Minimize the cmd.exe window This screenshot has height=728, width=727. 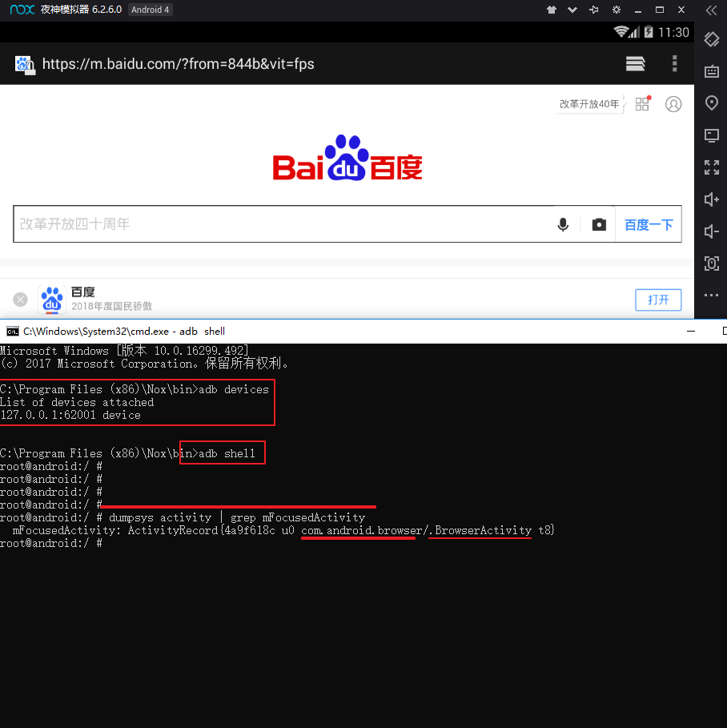[691, 332]
